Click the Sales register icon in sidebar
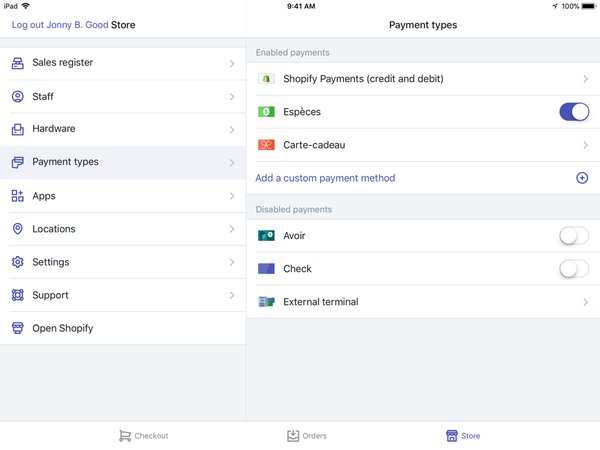This screenshot has width=600, height=450. click(17, 63)
